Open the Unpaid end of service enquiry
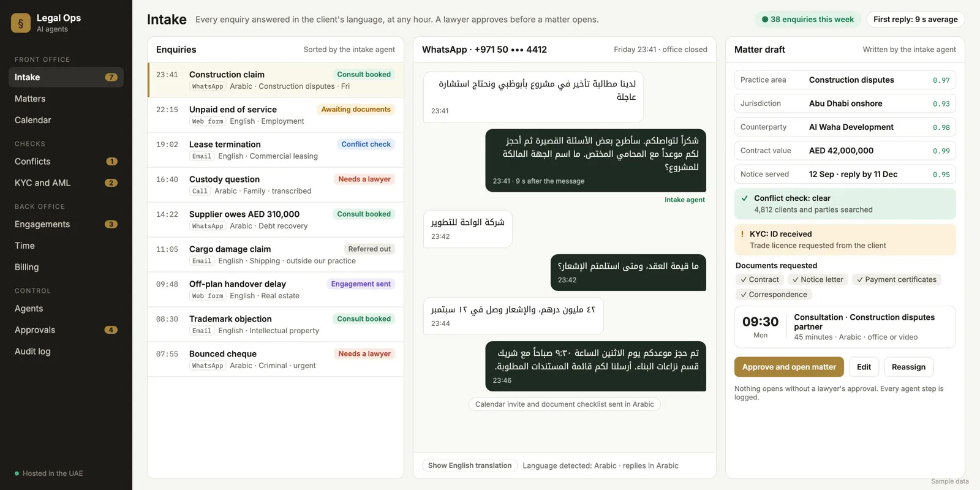The height and width of the screenshot is (490, 980). point(276,115)
